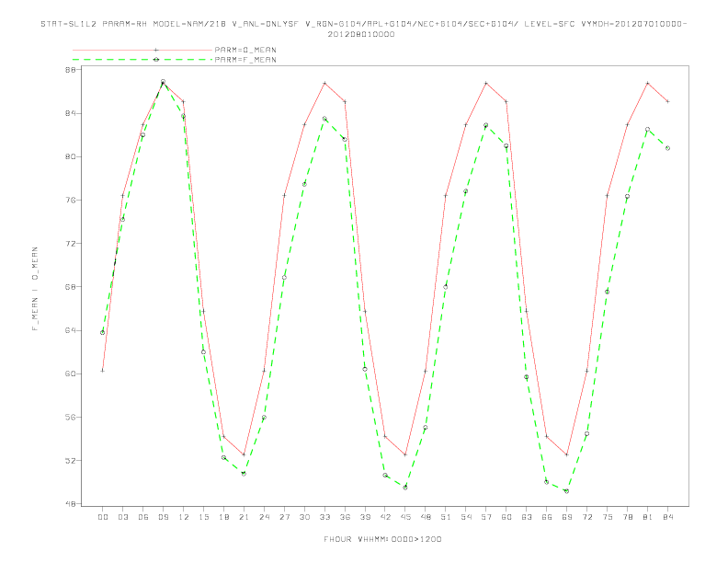
Task: Click y-axis tick label 76
Action: [x=71, y=201]
